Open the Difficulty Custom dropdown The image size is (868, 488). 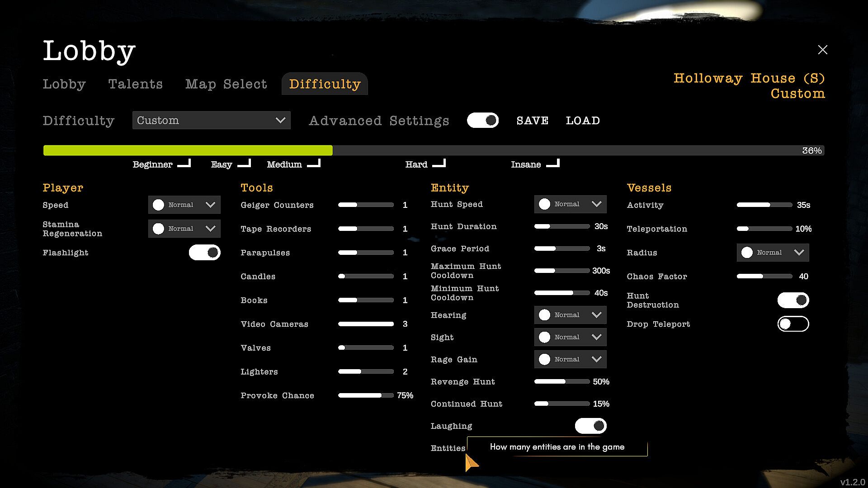(x=211, y=121)
